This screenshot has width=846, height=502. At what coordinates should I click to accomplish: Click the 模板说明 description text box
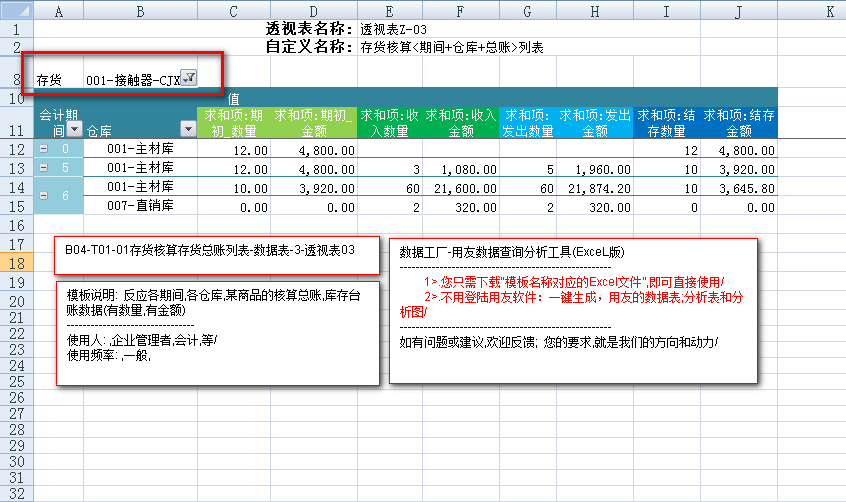coord(218,332)
